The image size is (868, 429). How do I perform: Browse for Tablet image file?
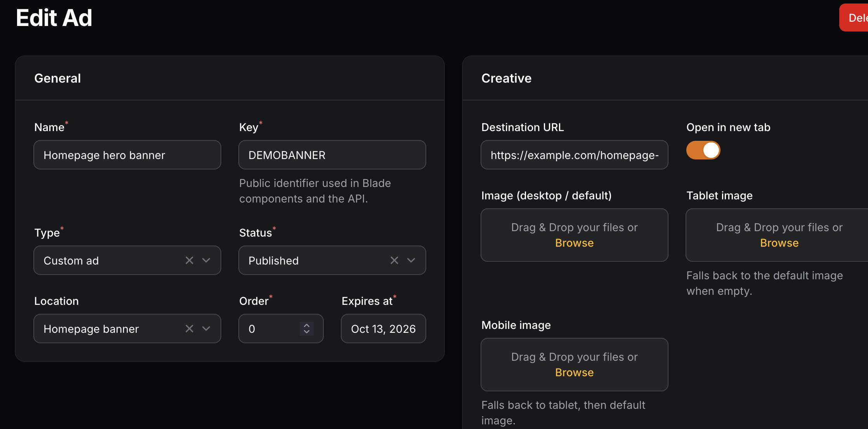[x=779, y=243]
